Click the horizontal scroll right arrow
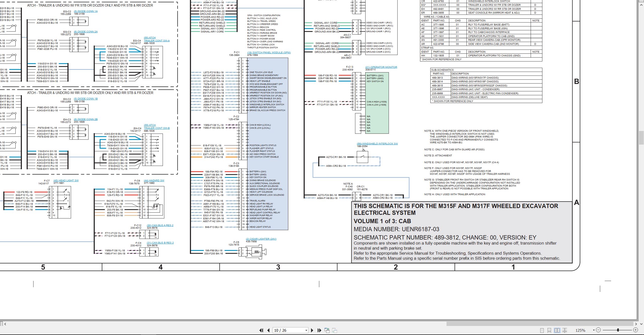 tap(636, 324)
